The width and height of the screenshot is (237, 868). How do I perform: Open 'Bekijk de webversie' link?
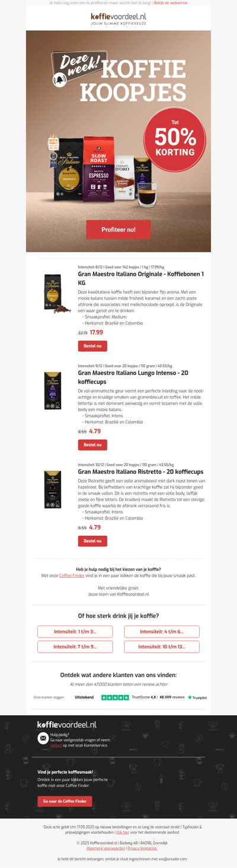(171, 3)
